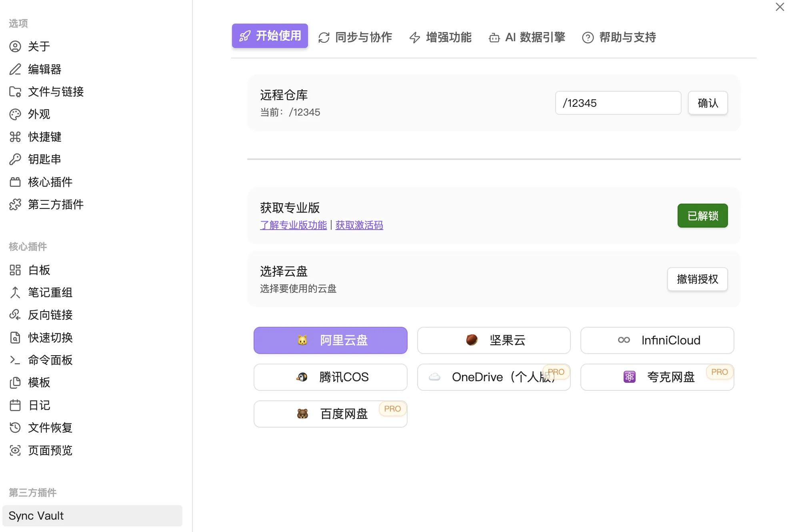
Task: Click the question mark icon beside 帮助与支持
Action: pyautogui.click(x=588, y=38)
